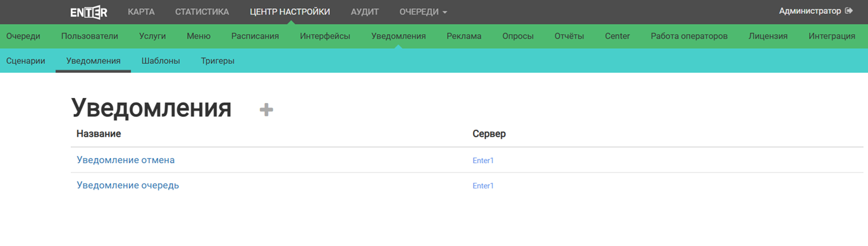Screen dimensions: 868x246
Task: Open the КАРТА top menu
Action: pyautogui.click(x=141, y=12)
